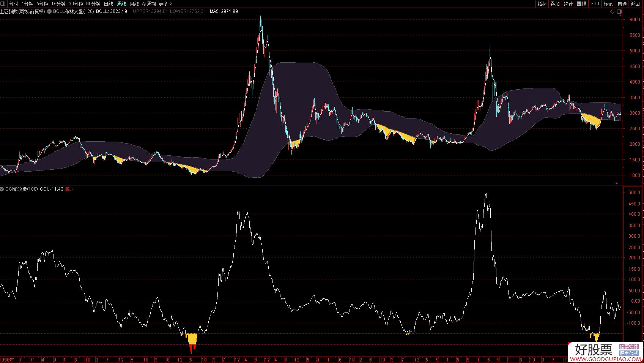
Task: Click the 500.0 CCI axis label
Action: coord(634,193)
